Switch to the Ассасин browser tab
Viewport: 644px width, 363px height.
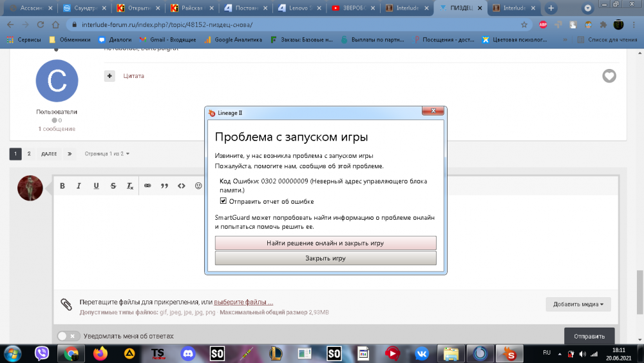(x=31, y=8)
